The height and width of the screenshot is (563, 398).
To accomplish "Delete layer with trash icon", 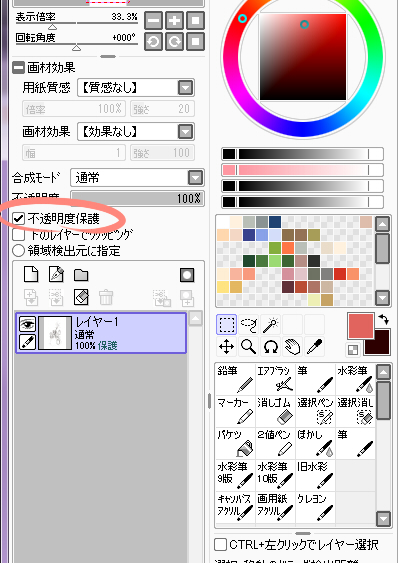I will coord(106,298).
